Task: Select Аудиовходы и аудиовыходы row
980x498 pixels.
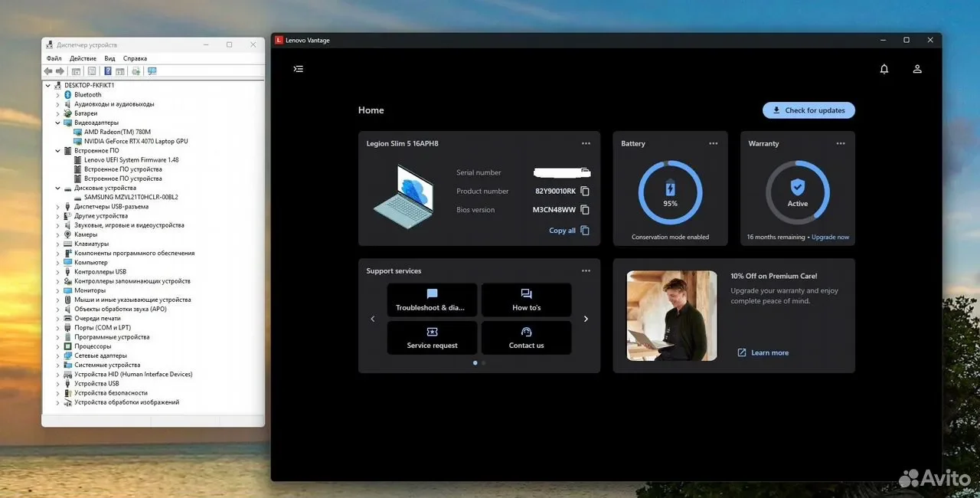Action: pos(114,104)
